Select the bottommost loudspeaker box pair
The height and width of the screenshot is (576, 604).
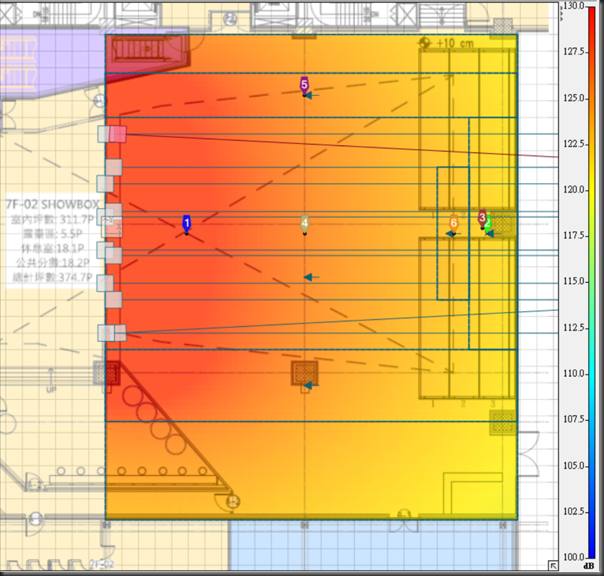tap(112, 333)
